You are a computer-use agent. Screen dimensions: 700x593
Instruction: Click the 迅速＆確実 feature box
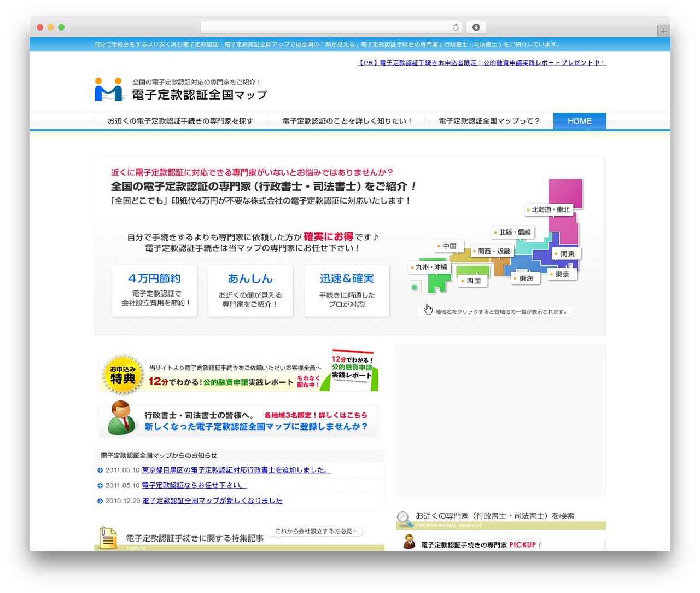click(347, 290)
